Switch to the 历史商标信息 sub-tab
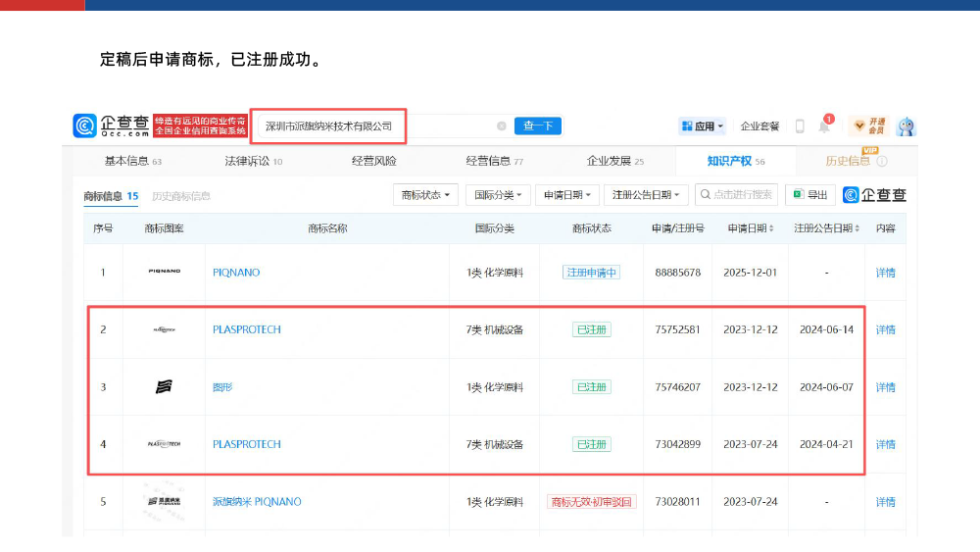The width and height of the screenshot is (980, 552). click(181, 196)
